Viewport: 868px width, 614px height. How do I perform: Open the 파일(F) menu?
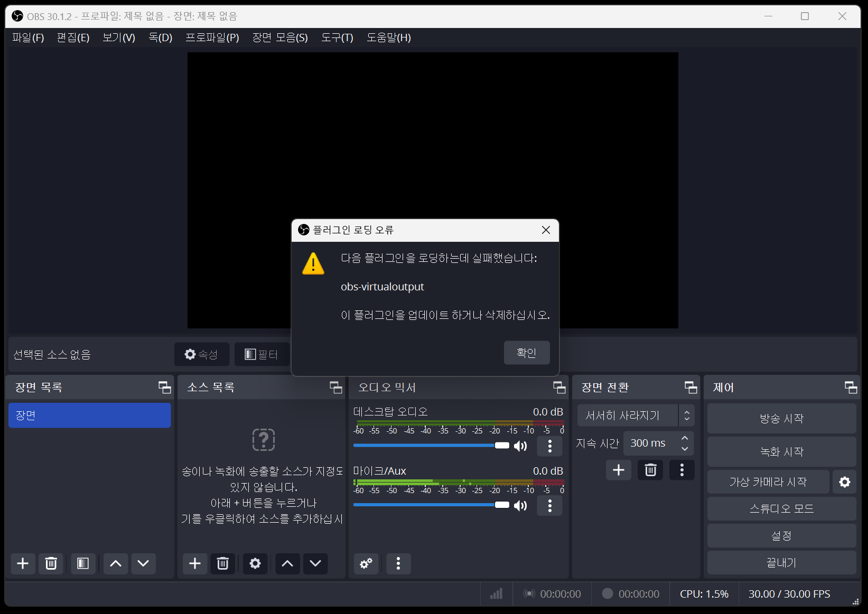point(28,37)
